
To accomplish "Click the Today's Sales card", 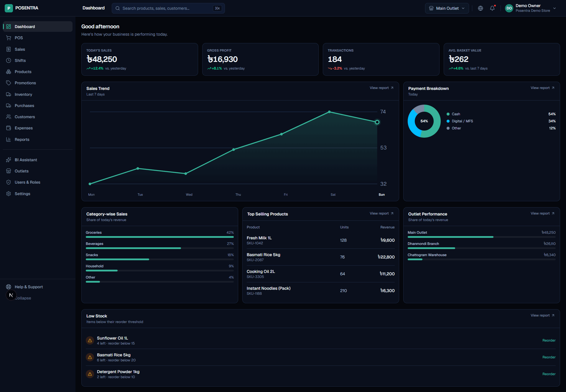I will [140, 59].
